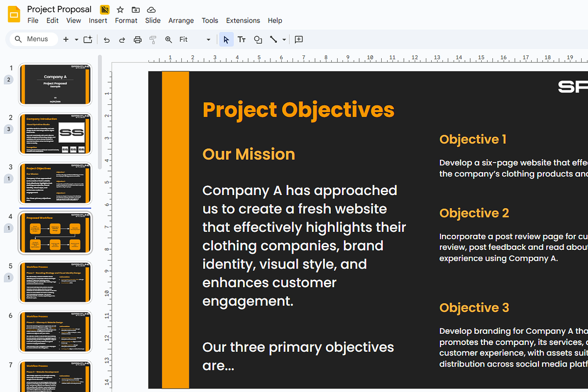The image size is (588, 392).
Task: Open the move to folder icon
Action: point(136,9)
